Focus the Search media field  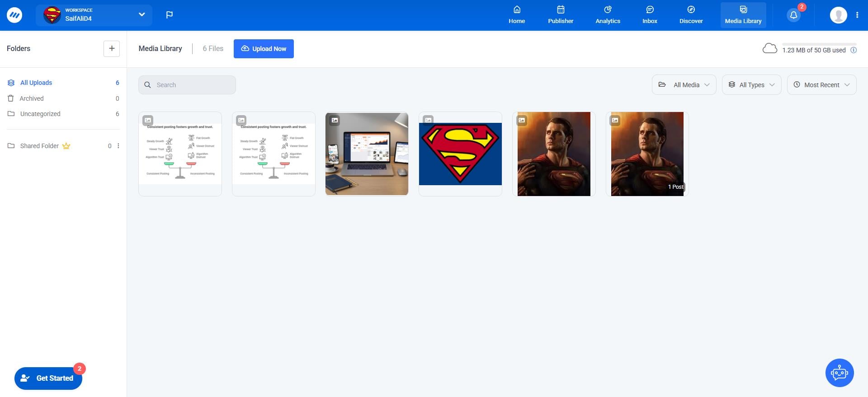(187, 85)
